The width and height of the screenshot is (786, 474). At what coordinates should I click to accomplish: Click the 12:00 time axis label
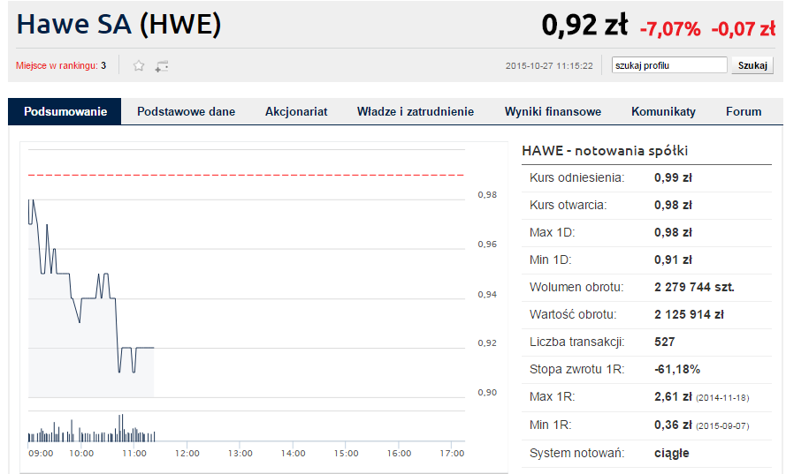click(187, 453)
